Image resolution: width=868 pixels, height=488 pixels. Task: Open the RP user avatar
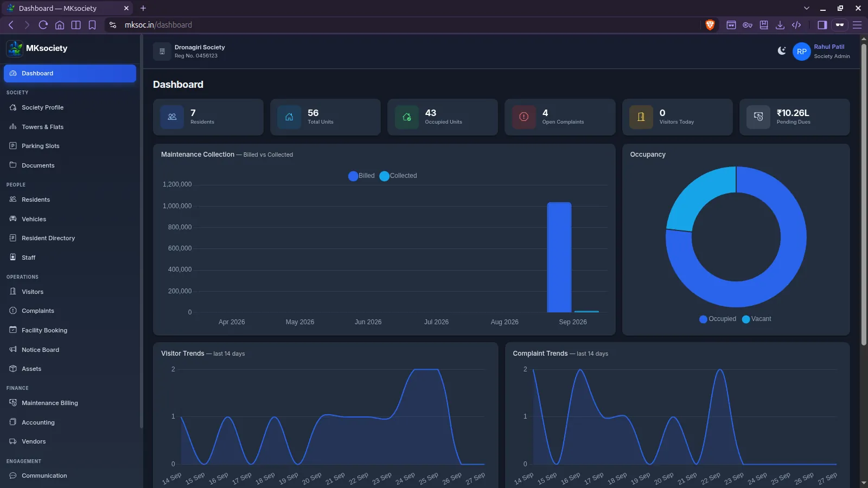[801, 52]
